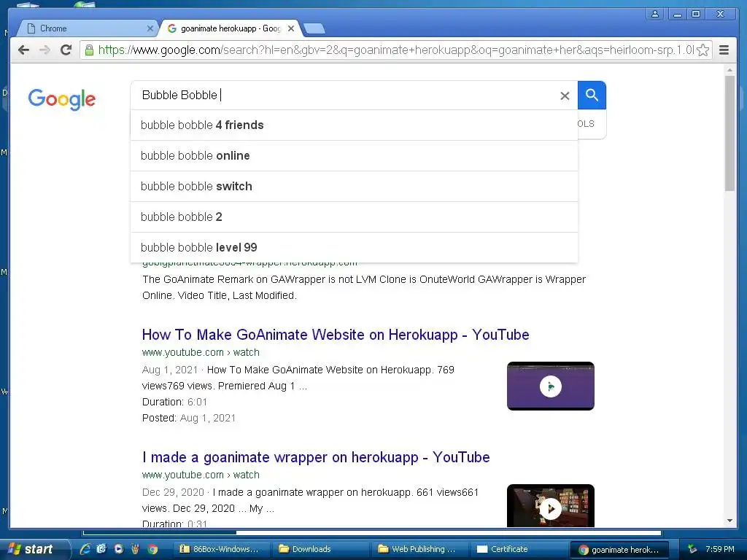747x560 pixels.
Task: Click the Google logo
Action: 62,99
